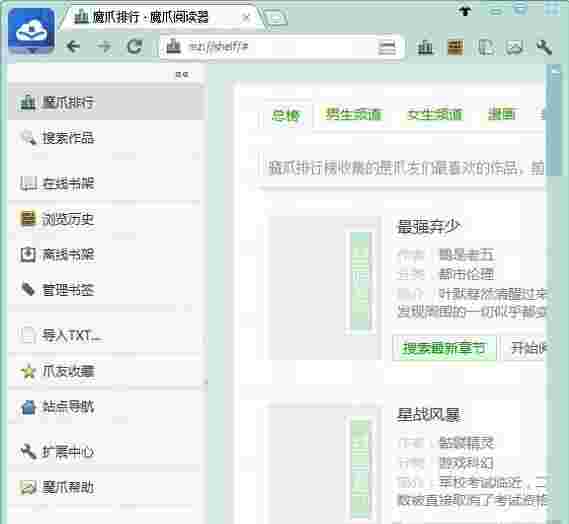Screen dimensions: 569x524
Task: Switch to the 总榜 tab
Action: (286, 116)
